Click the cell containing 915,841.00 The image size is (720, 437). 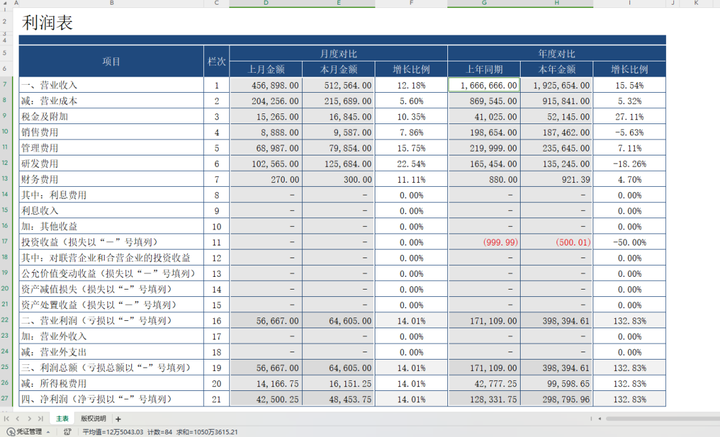pos(557,101)
